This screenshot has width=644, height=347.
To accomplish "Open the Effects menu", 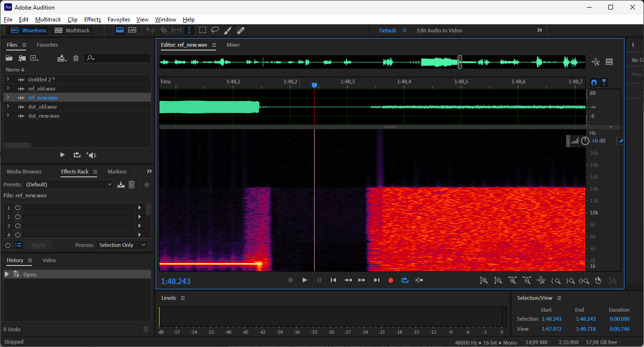I will click(x=92, y=20).
